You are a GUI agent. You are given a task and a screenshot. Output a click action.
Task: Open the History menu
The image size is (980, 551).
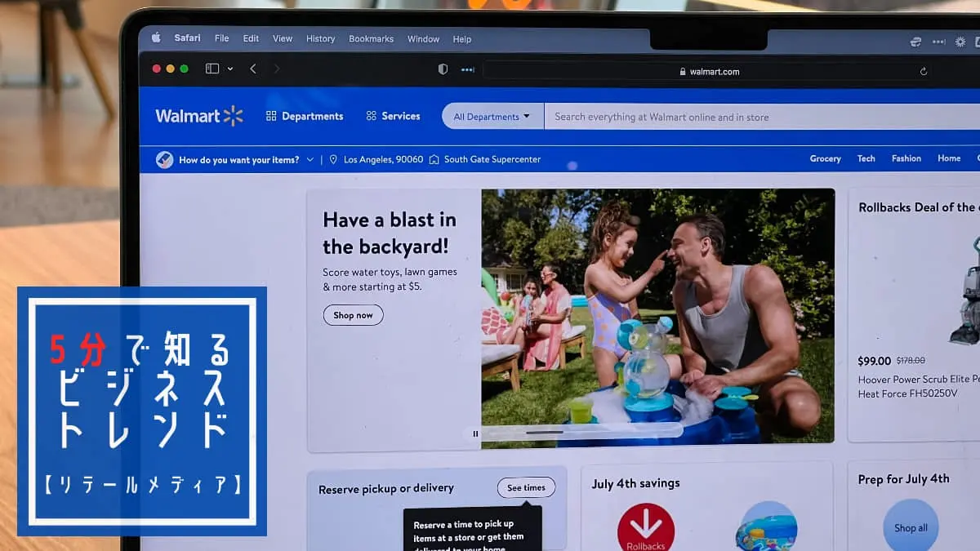[x=320, y=38]
